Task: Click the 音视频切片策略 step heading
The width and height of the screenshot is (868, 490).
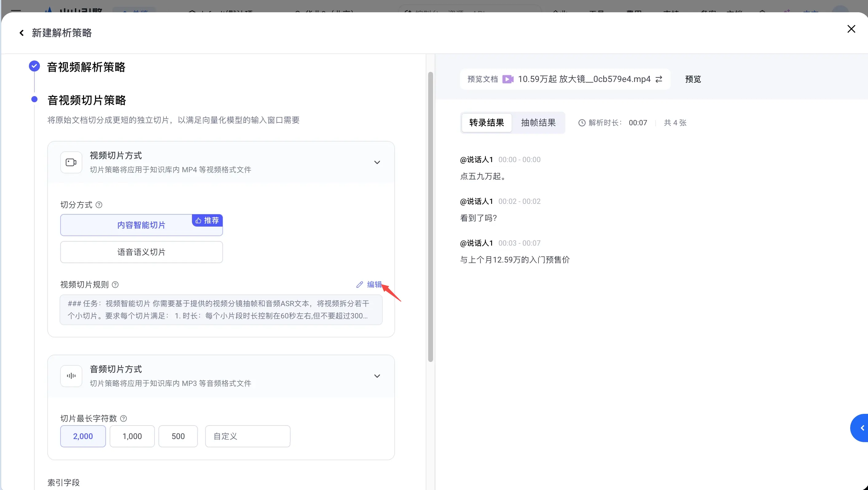Action: (87, 100)
